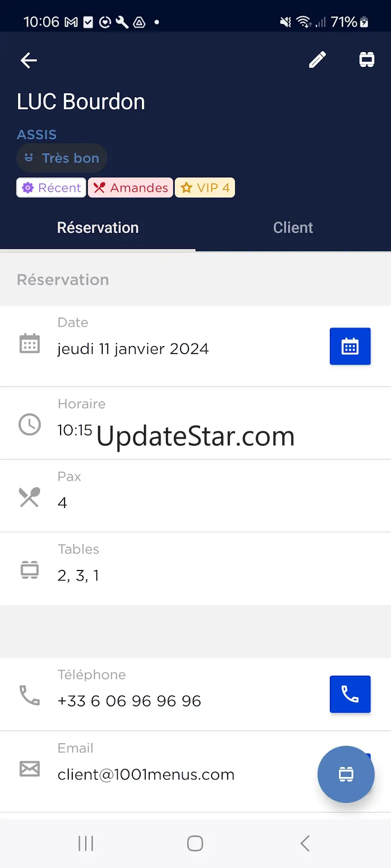The height and width of the screenshot is (868, 391).
Task: Open the table icon in the header
Action: [367, 60]
